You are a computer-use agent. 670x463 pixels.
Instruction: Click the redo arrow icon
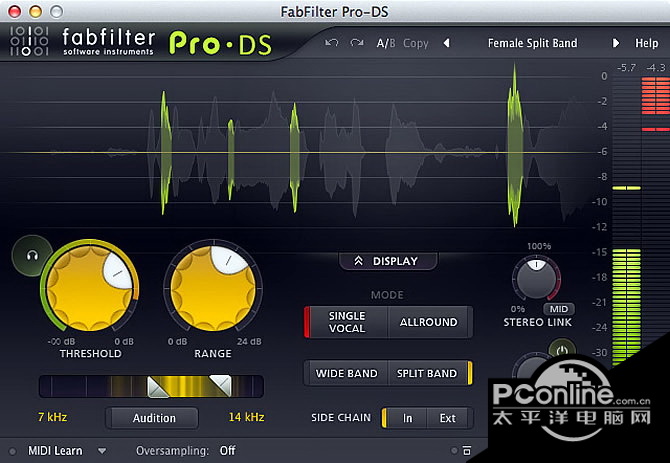click(x=357, y=43)
